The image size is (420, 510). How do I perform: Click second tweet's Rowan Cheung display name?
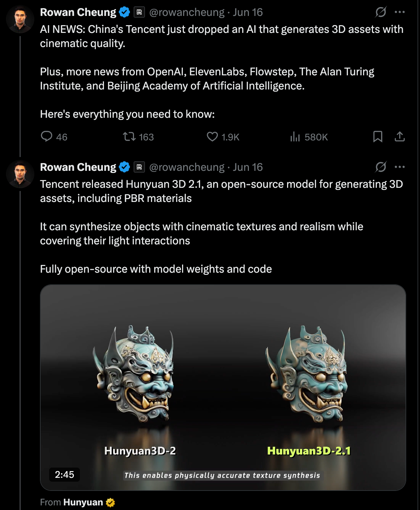click(x=78, y=167)
